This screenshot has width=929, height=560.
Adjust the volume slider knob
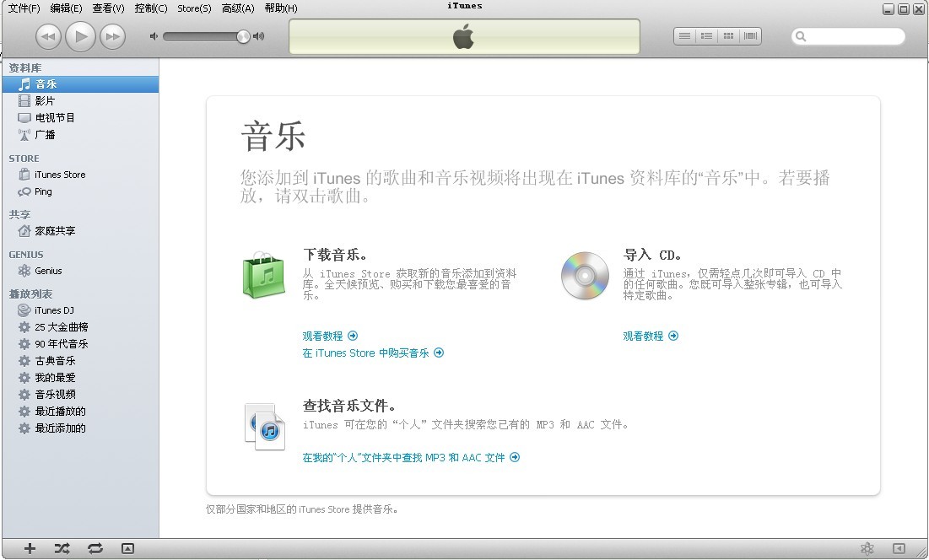tap(243, 36)
